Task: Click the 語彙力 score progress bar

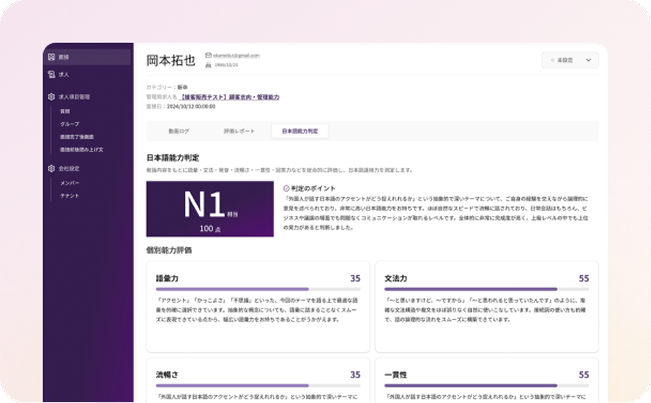Action: click(x=257, y=289)
